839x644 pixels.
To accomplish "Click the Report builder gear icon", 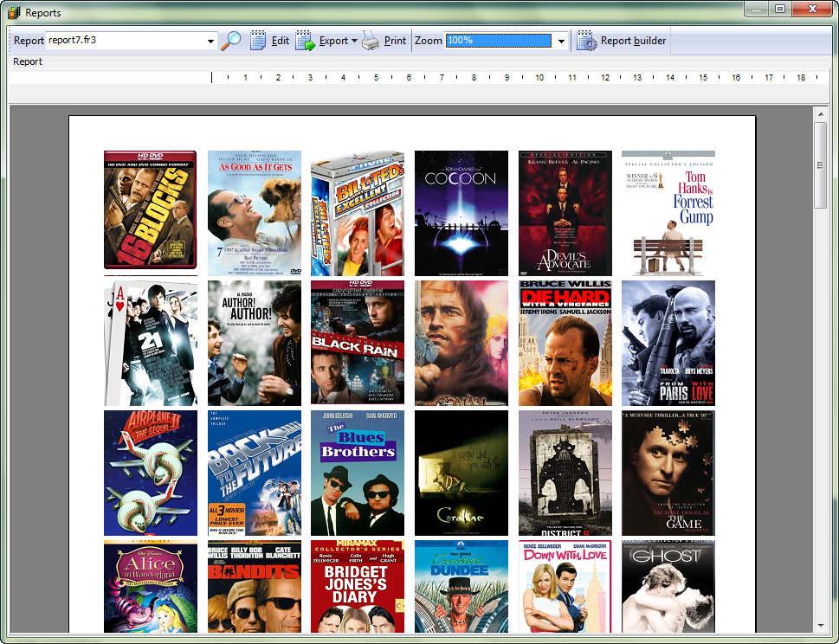I will click(586, 41).
